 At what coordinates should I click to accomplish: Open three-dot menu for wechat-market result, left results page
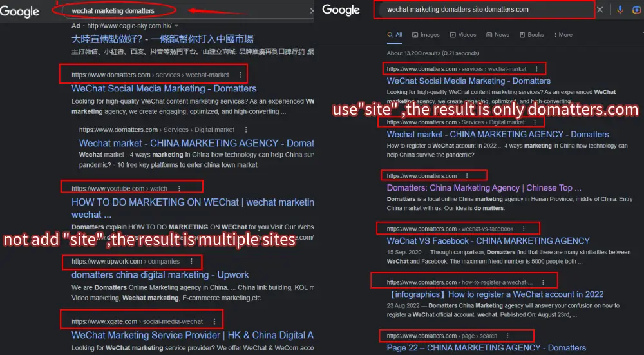[x=241, y=75]
